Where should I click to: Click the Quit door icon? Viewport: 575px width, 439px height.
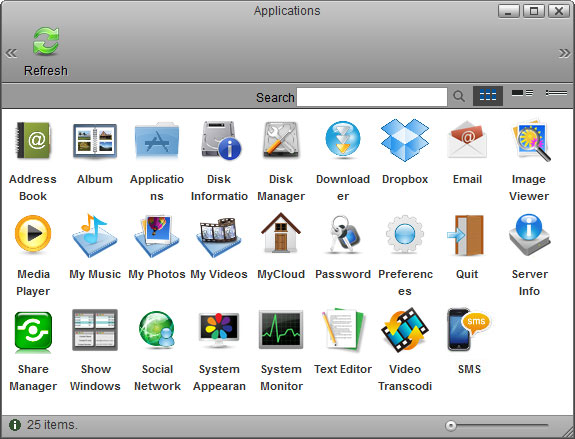point(466,235)
